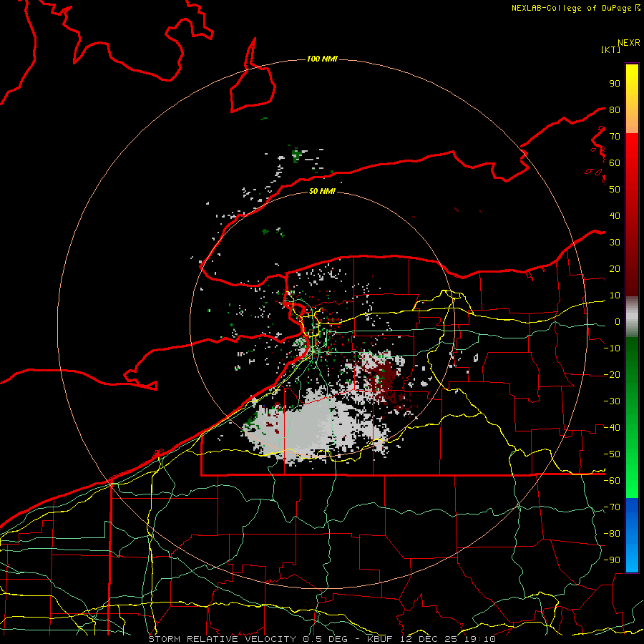Click the NEXR label above the legend
Image resolution: width=644 pixels, height=644 pixels.
click(629, 43)
